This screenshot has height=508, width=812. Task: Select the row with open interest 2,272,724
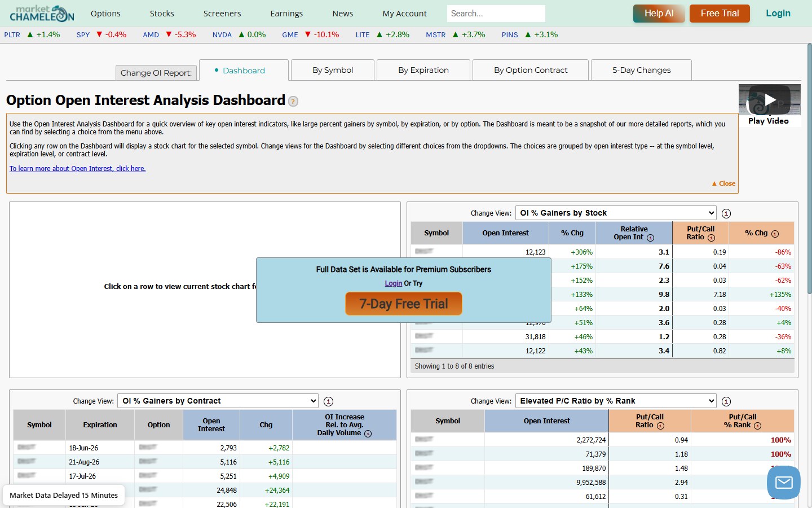pyautogui.click(x=602, y=440)
